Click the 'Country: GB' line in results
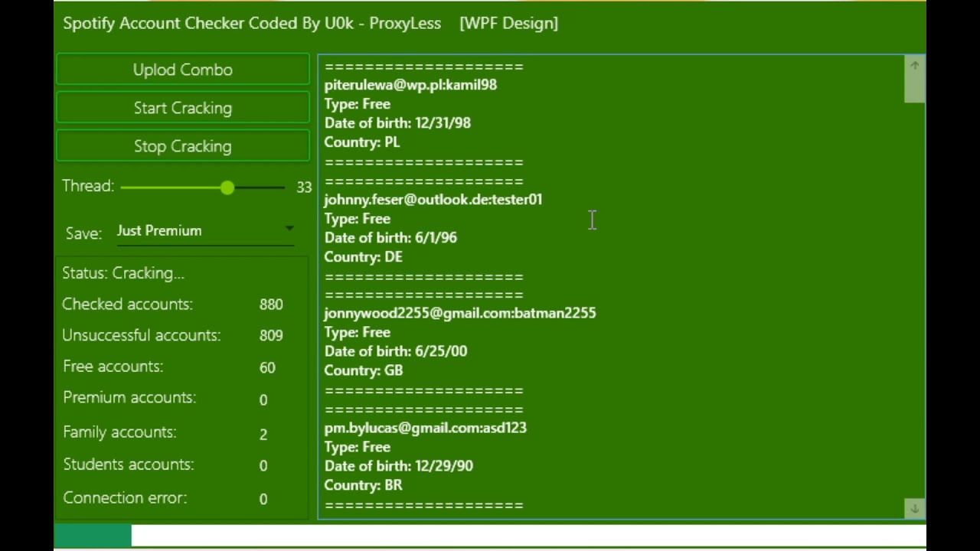This screenshot has height=551, width=980. point(363,370)
